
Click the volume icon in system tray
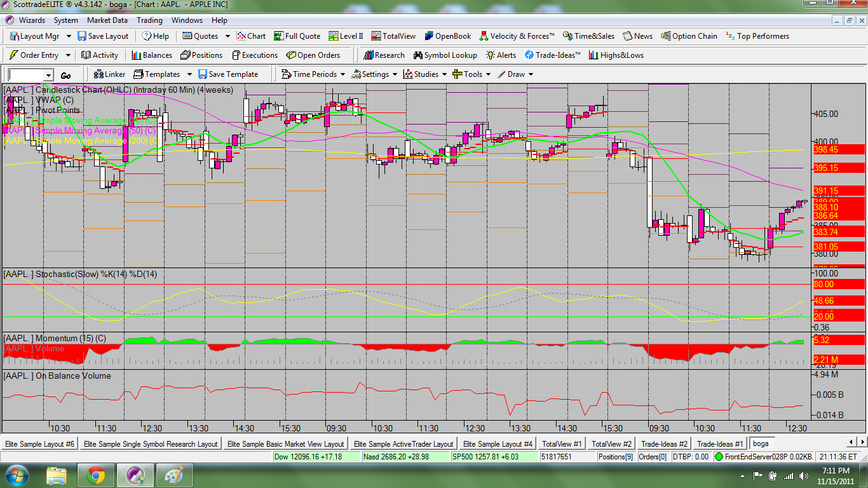(x=803, y=475)
